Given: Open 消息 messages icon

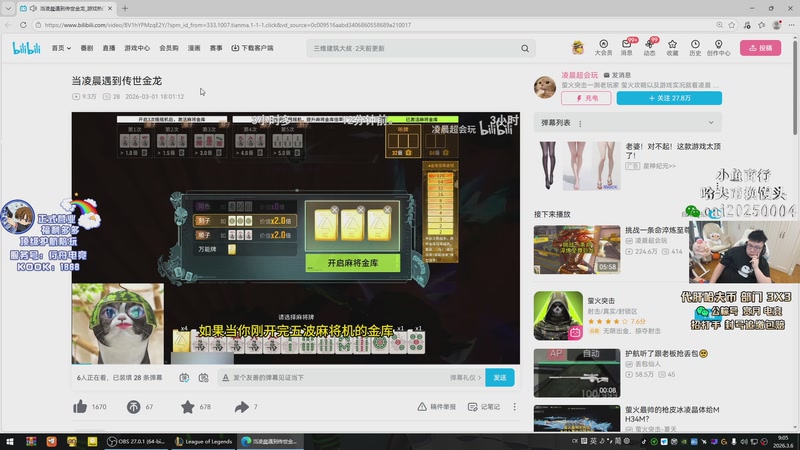Looking at the screenshot, I should (x=627, y=47).
